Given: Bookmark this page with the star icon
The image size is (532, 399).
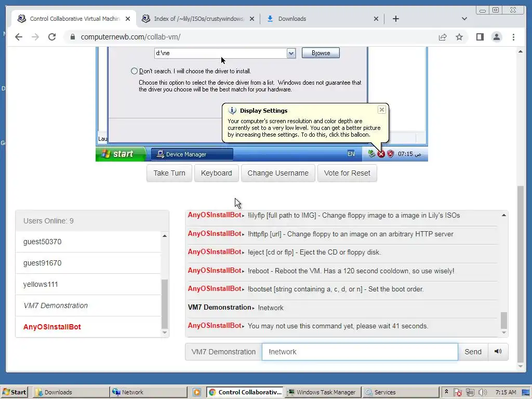Looking at the screenshot, I should click(459, 37).
